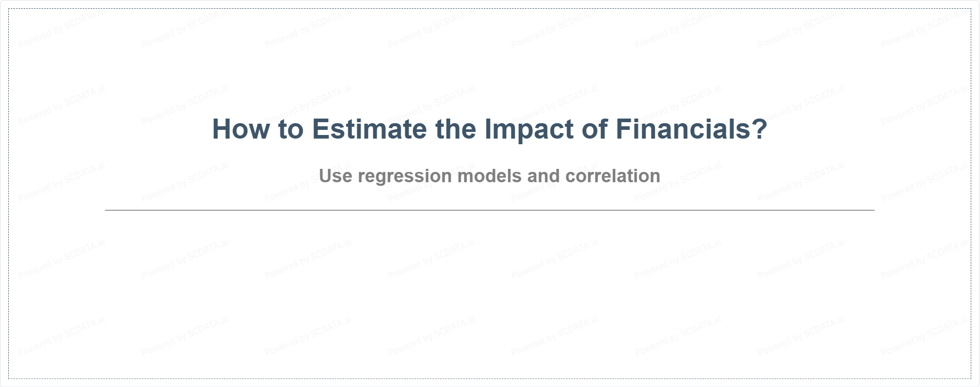Click the right end of the divider line
This screenshot has width=980, height=387.
tap(873, 210)
